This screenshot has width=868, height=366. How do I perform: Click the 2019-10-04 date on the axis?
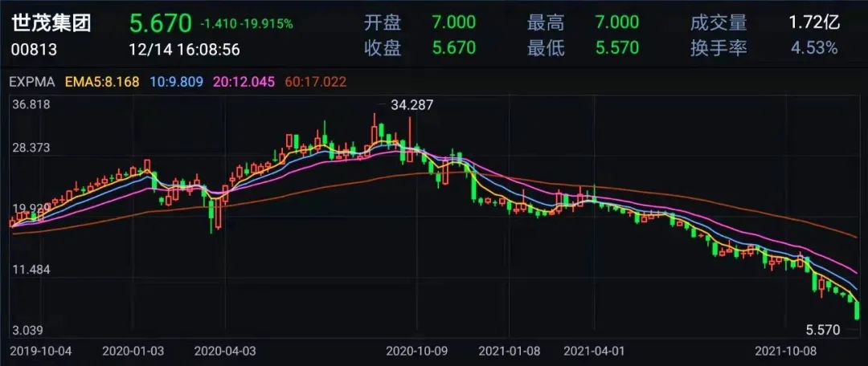pos(40,351)
